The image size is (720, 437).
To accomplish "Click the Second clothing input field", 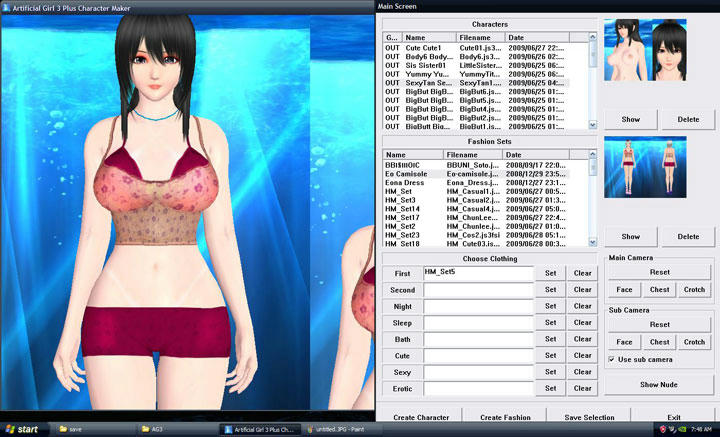I will (x=478, y=290).
